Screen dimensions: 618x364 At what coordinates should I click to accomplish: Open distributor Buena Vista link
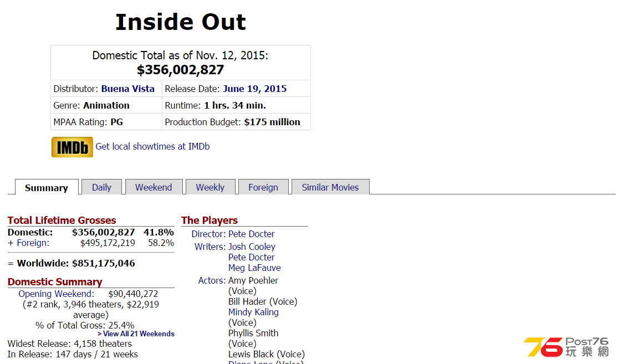click(127, 89)
